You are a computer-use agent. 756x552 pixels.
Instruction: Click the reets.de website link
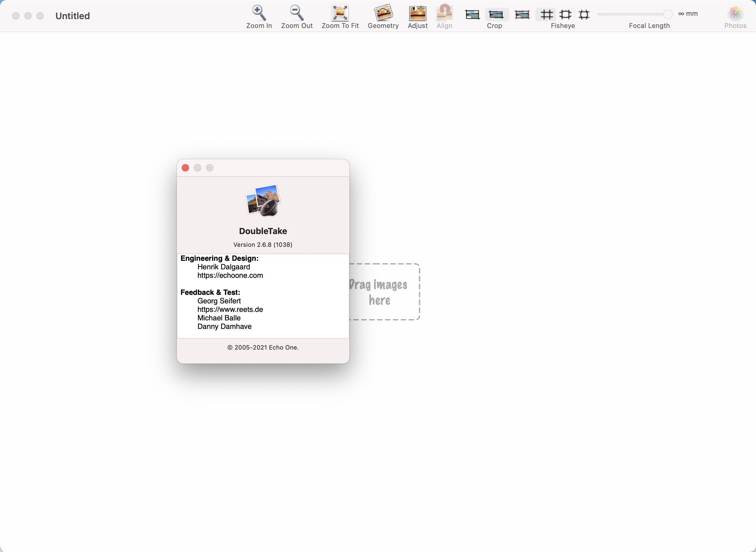tap(230, 309)
